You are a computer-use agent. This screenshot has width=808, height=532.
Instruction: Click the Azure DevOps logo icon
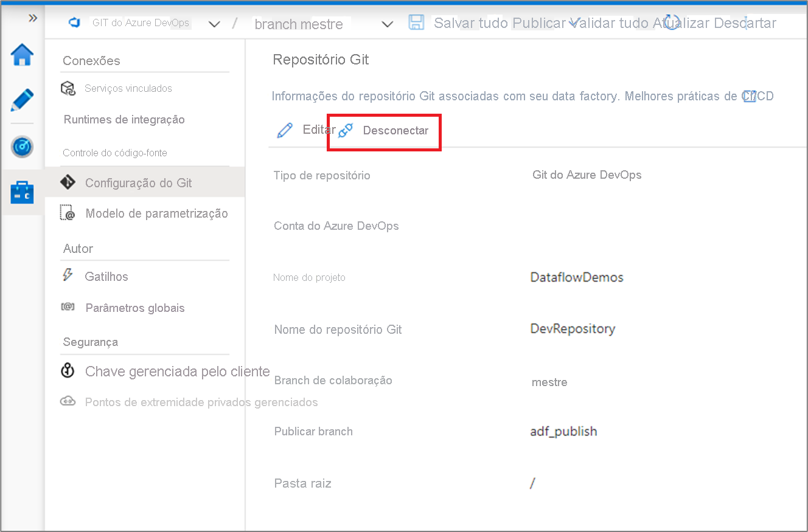tap(75, 23)
